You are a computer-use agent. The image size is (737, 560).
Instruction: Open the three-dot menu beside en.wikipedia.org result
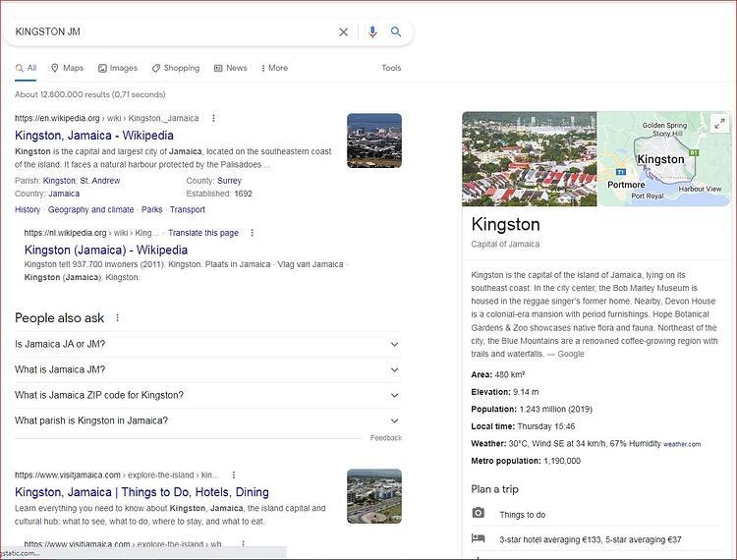coord(213,119)
